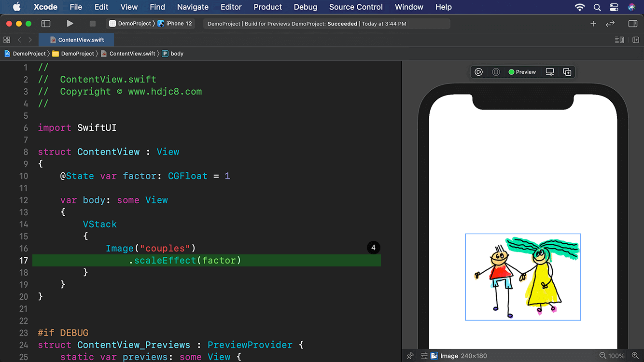Open the Edit menu
The image size is (644, 362).
(101, 7)
